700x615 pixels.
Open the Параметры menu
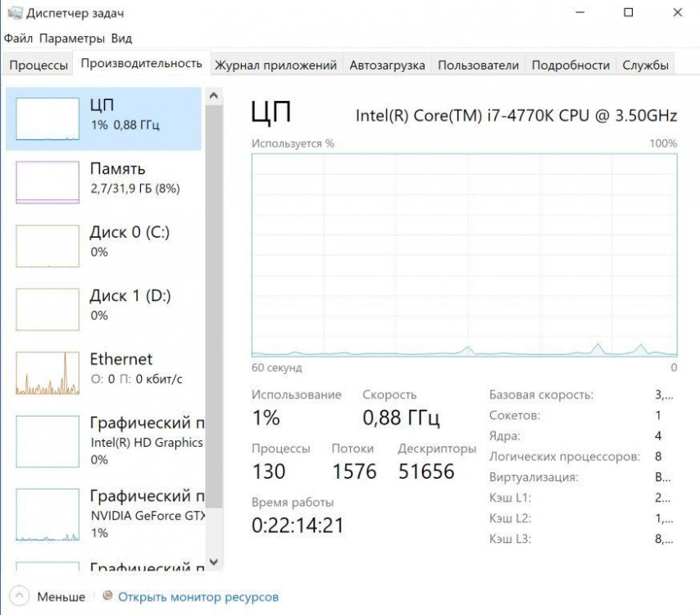pyautogui.click(x=72, y=39)
